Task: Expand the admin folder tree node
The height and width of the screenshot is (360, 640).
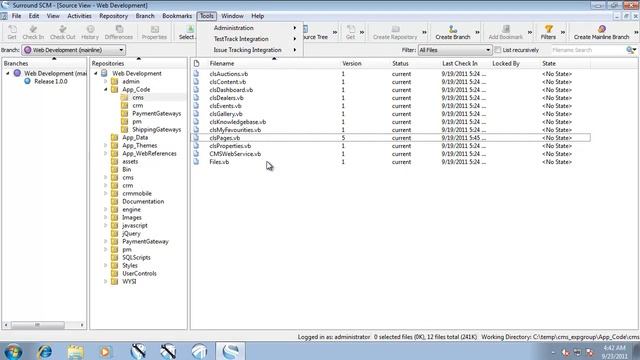Action: pos(105,82)
